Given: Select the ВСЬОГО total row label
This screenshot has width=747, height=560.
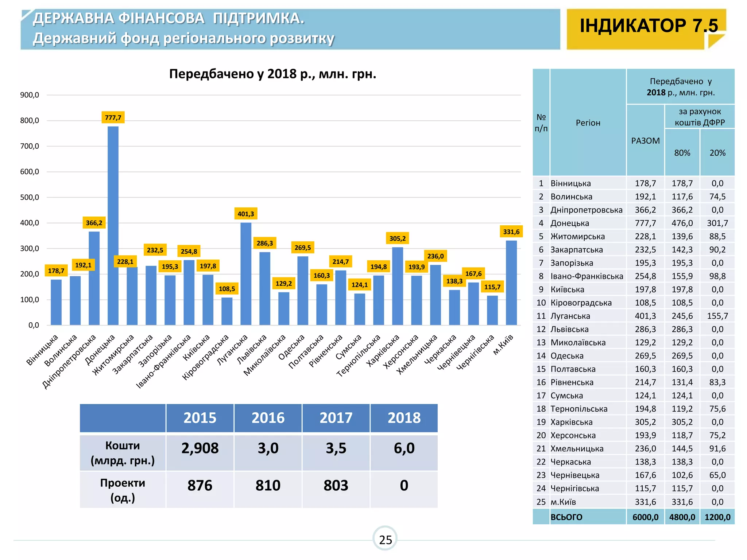Looking at the screenshot, I should pyautogui.click(x=566, y=517).
